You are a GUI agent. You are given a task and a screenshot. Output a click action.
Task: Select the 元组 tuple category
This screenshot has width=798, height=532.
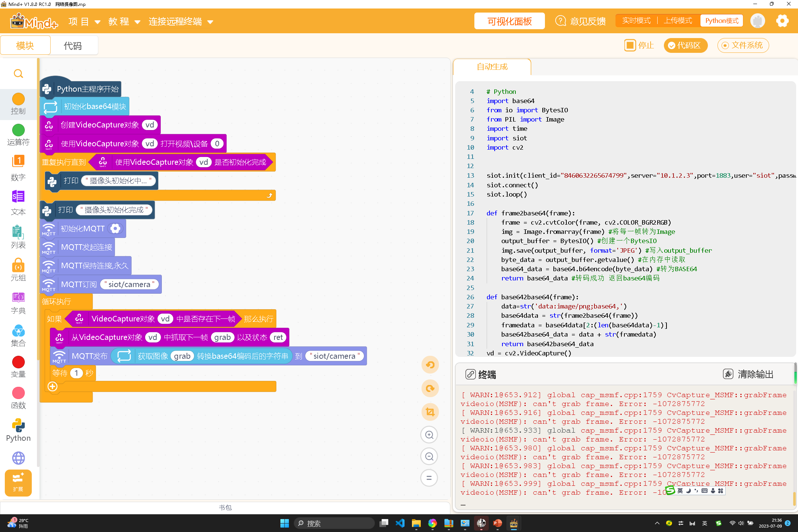[18, 270]
